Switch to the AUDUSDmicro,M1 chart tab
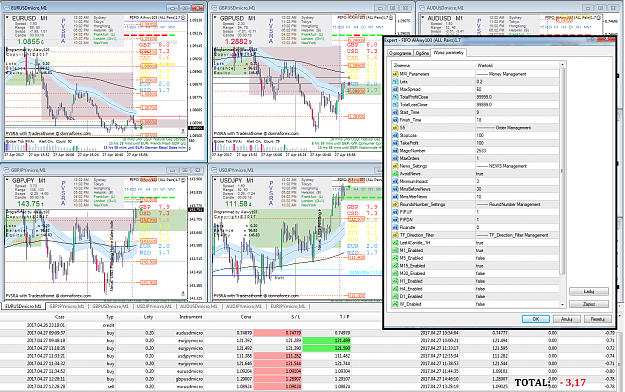 click(198, 306)
